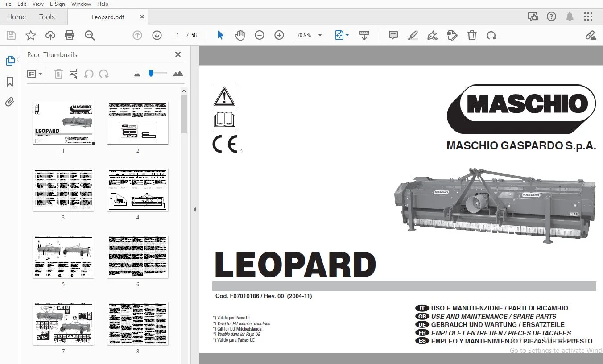Open the thumbnails options dropdown
This screenshot has width=603, height=364.
pos(34,74)
